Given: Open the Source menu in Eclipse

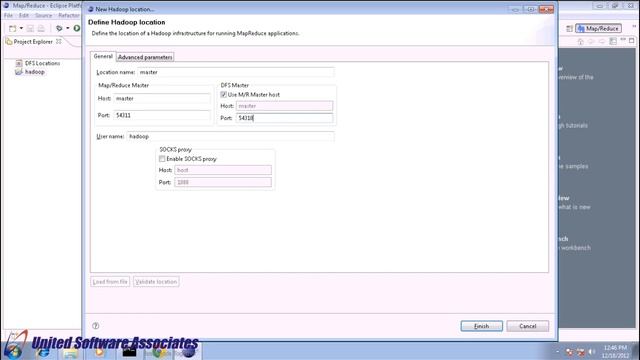Looking at the screenshot, I should click(x=43, y=16).
